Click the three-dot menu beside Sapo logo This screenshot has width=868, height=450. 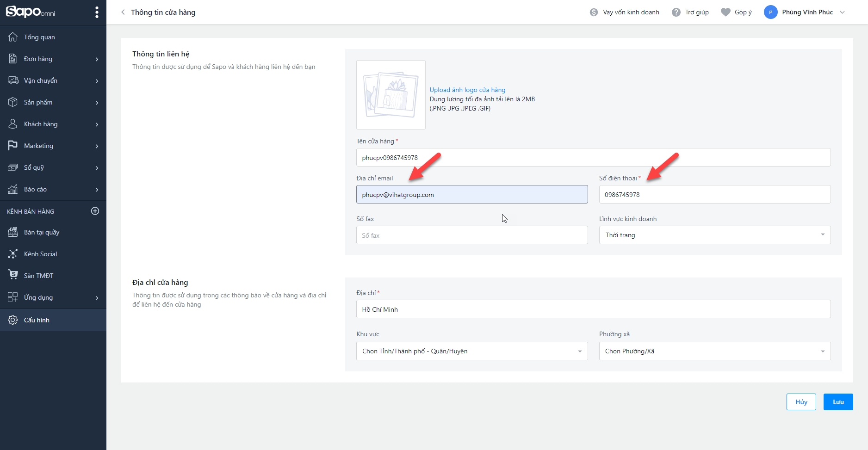click(97, 12)
